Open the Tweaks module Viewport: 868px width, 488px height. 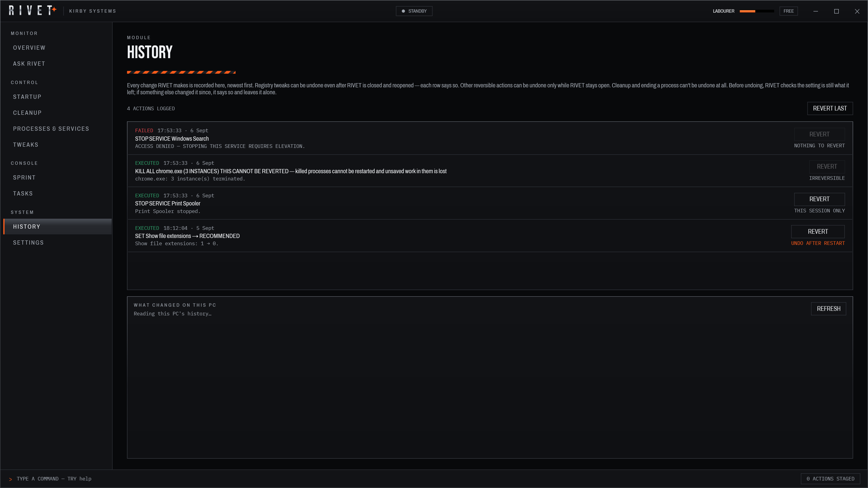click(x=58, y=145)
